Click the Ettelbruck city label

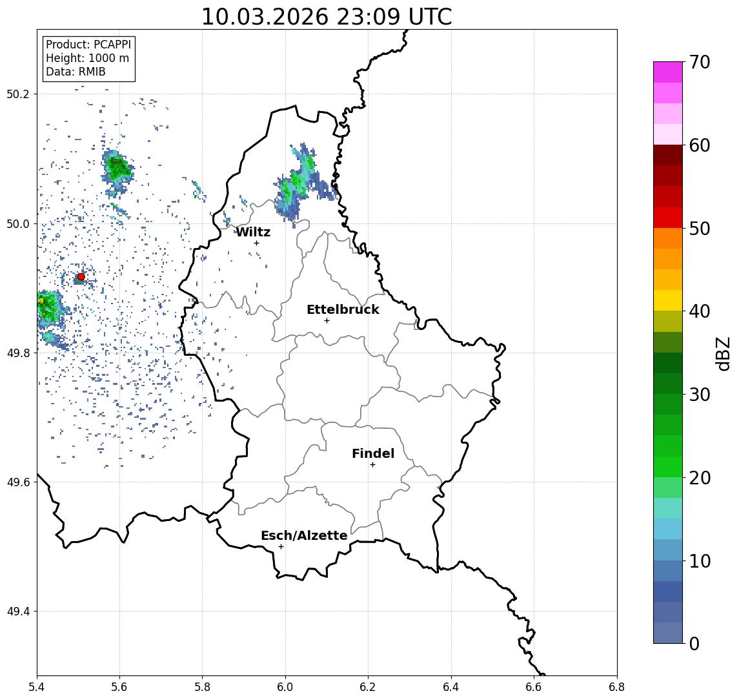[343, 309]
